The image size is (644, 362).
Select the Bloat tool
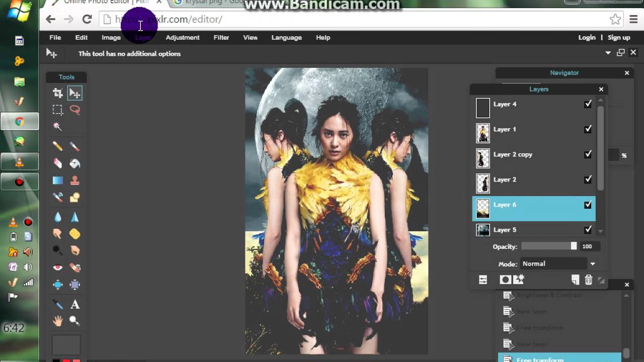[x=58, y=285]
